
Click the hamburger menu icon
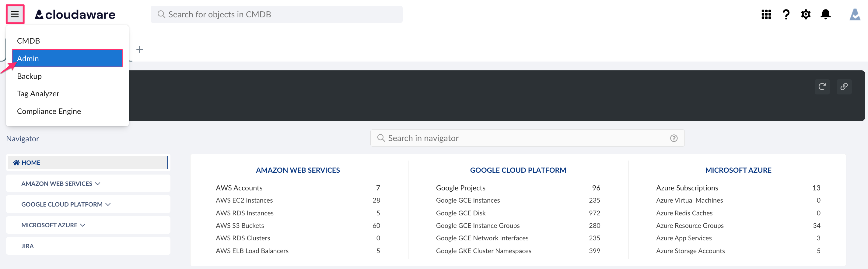point(15,14)
